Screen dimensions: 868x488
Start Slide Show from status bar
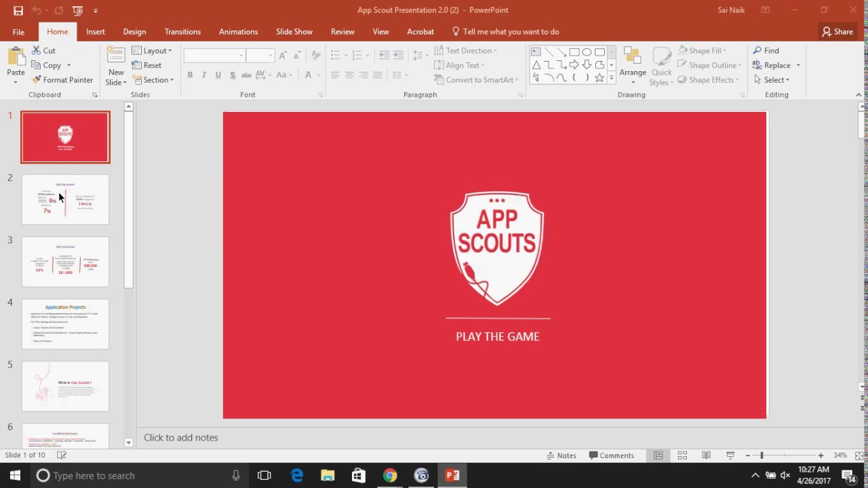pyautogui.click(x=730, y=455)
